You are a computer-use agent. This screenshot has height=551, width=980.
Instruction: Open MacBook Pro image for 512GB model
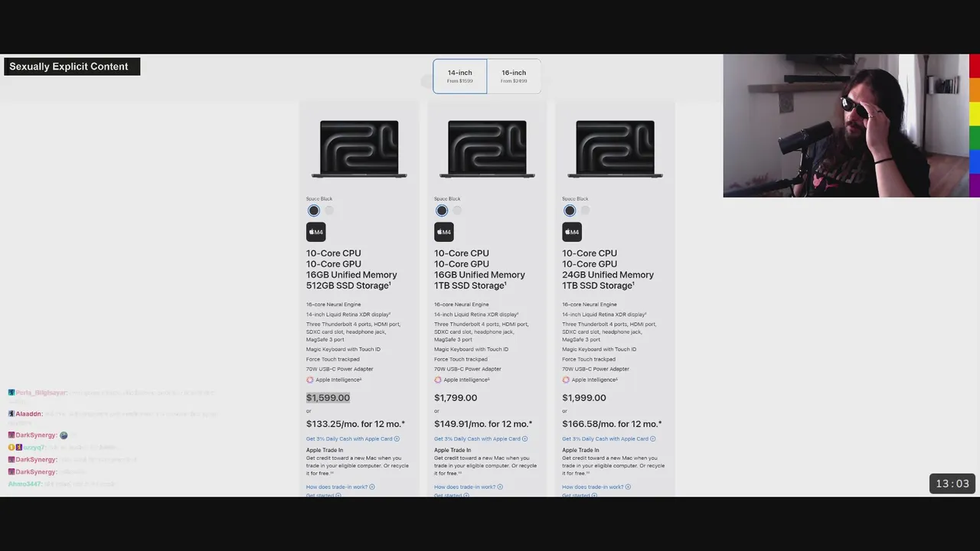[x=359, y=149]
